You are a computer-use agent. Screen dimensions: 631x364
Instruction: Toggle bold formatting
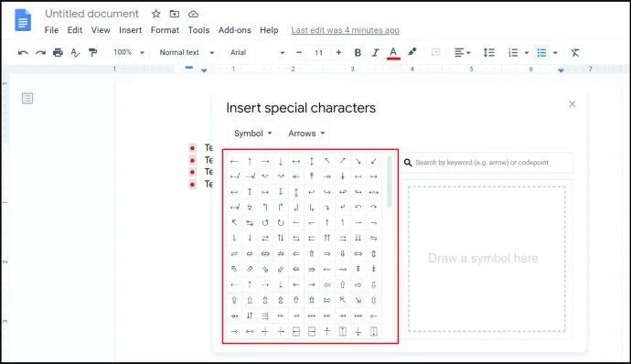click(x=358, y=53)
